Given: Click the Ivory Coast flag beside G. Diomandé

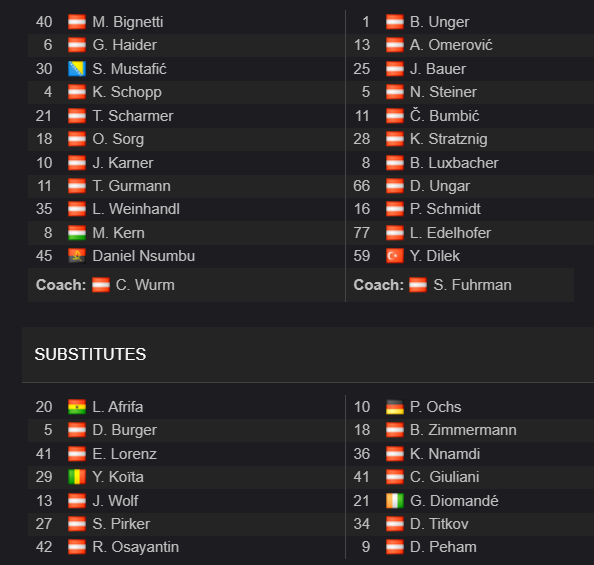Looking at the screenshot, I should pos(395,501).
